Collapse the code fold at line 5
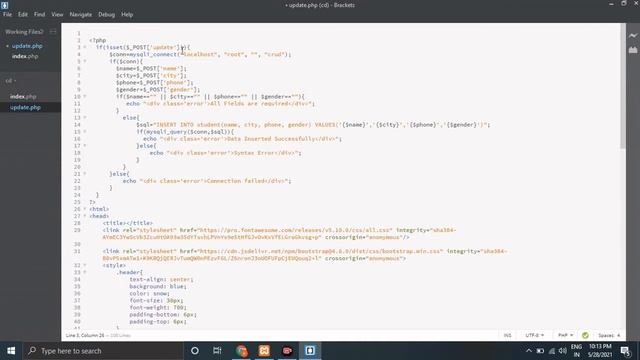This screenshot has width=640, height=360. pyautogui.click(x=85, y=61)
